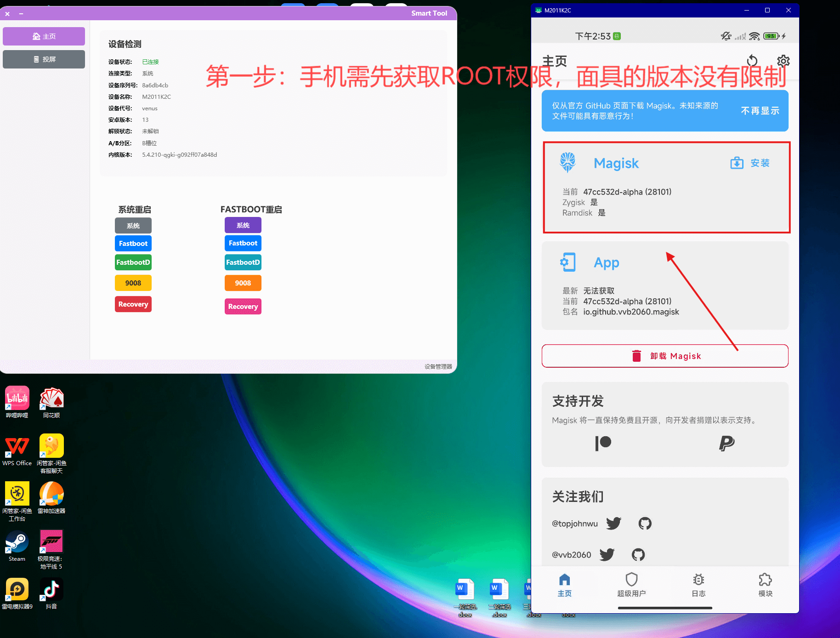Click gray 系统 button under 系统重启
The width and height of the screenshot is (840, 638).
[x=133, y=226]
